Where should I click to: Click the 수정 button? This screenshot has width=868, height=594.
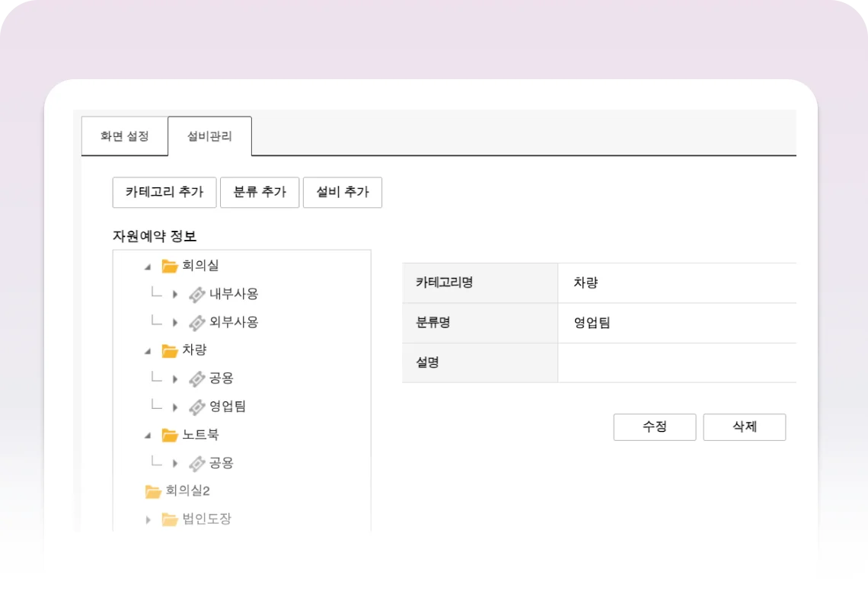pyautogui.click(x=654, y=427)
